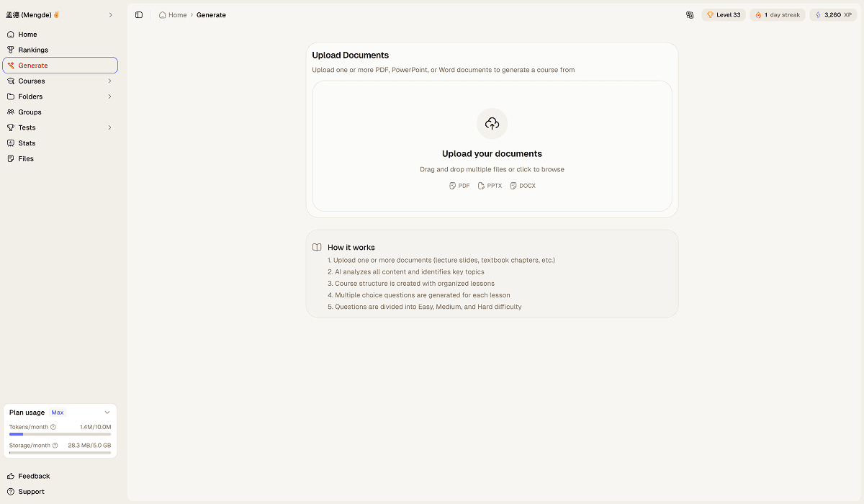Screen dimensions: 864x504
Task: Expand the Courses sidebar entry
Action: pos(109,81)
